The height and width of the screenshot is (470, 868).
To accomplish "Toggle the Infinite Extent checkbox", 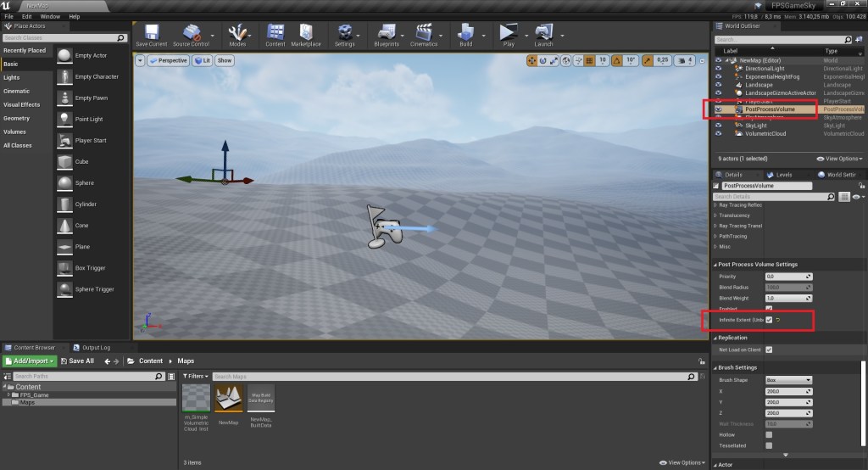I will point(769,320).
